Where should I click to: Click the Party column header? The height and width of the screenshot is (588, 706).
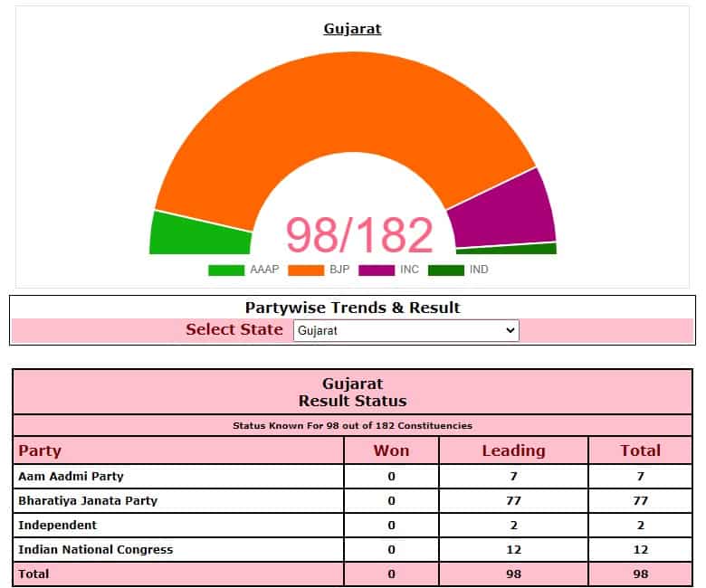(x=40, y=450)
